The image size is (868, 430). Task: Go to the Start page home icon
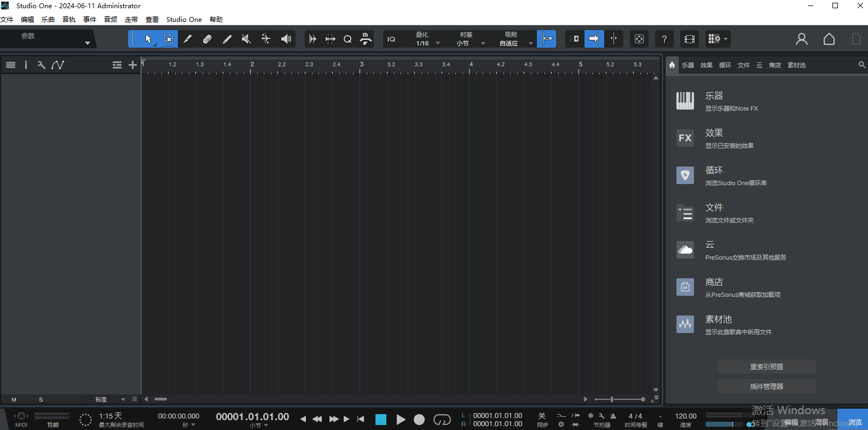(x=829, y=39)
